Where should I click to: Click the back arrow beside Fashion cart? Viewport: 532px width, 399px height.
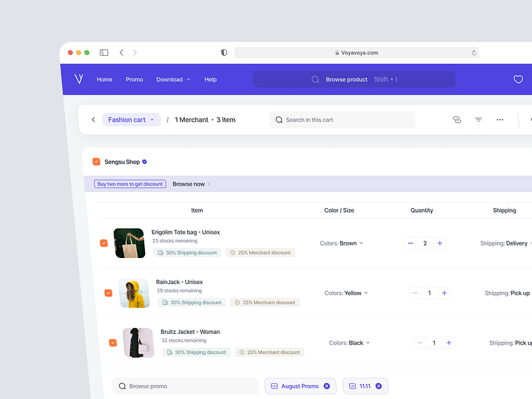[93, 120]
